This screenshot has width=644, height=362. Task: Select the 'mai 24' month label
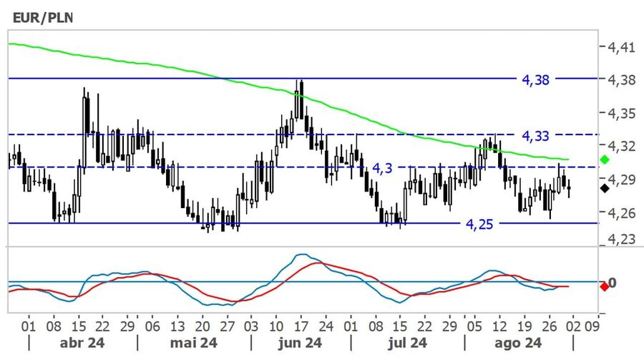pos(194,343)
